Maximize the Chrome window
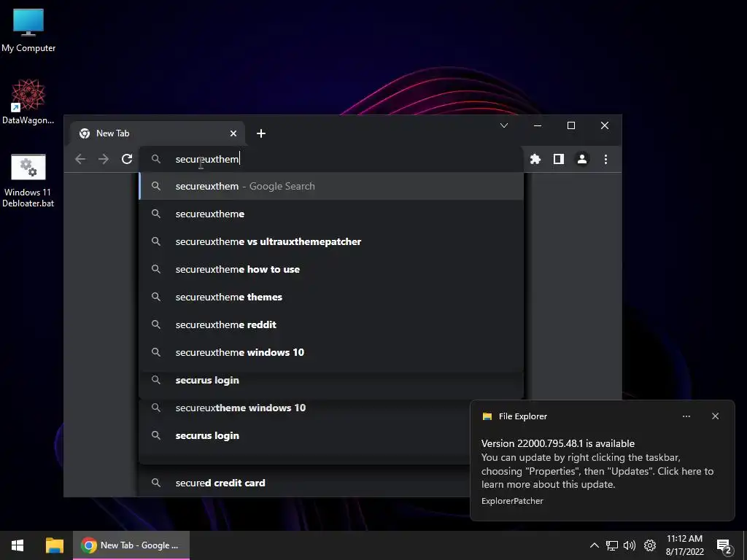The width and height of the screenshot is (747, 560). click(570, 125)
